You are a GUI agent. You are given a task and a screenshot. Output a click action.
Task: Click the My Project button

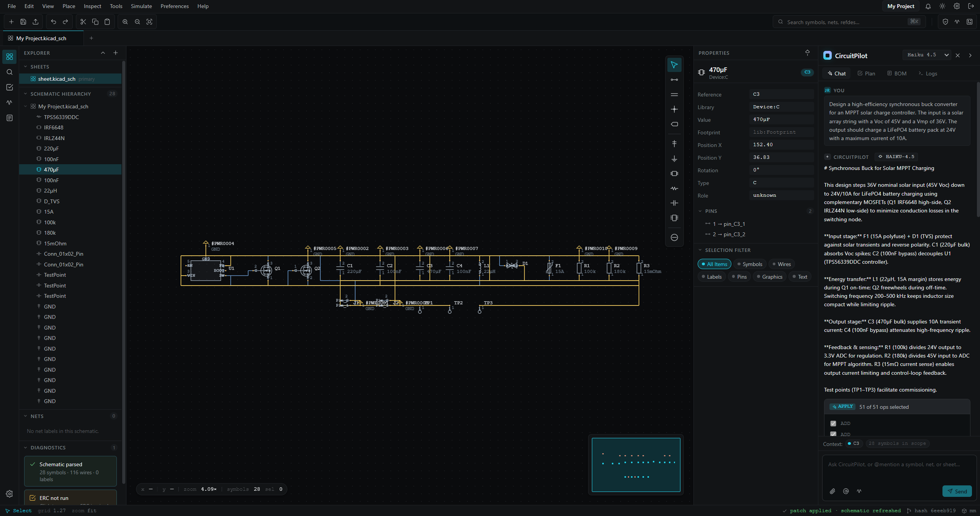pyautogui.click(x=901, y=6)
